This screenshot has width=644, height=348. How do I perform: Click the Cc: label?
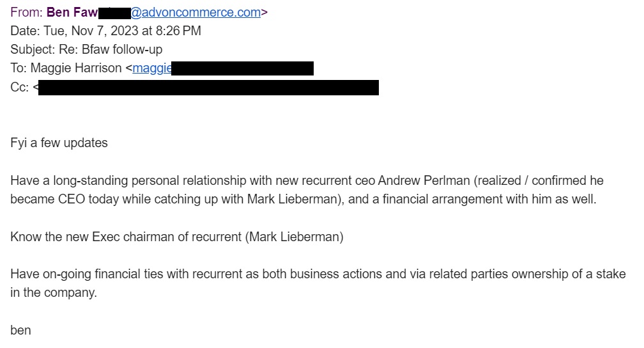pos(19,87)
